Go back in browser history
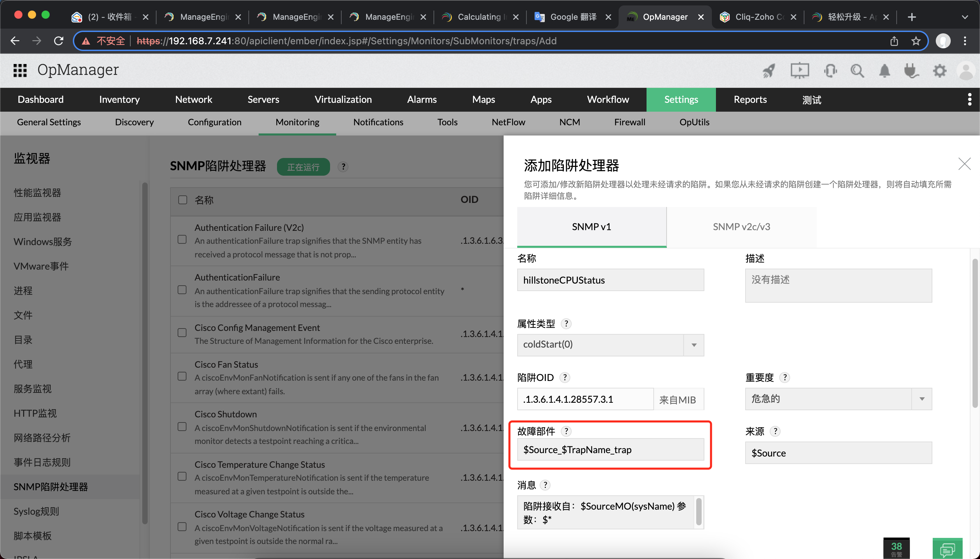 [x=15, y=41]
